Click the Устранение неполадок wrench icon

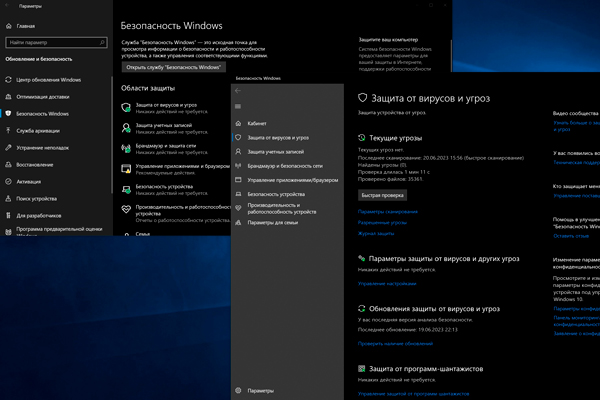(x=8, y=148)
